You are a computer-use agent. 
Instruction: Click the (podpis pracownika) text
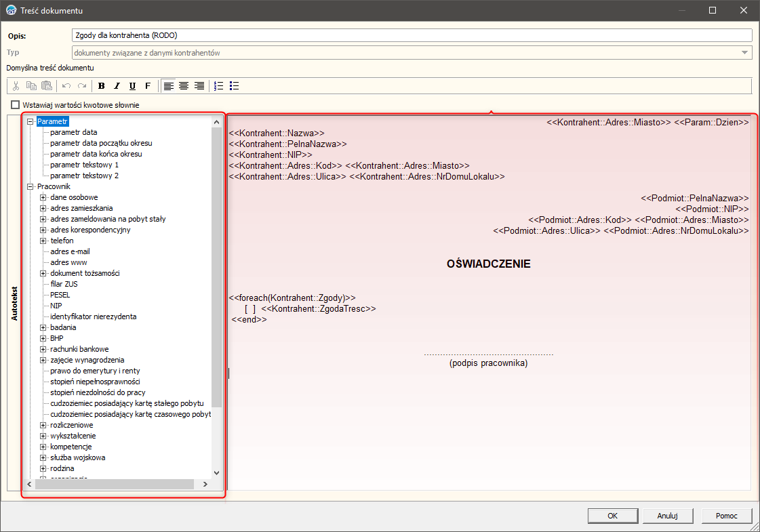point(489,363)
